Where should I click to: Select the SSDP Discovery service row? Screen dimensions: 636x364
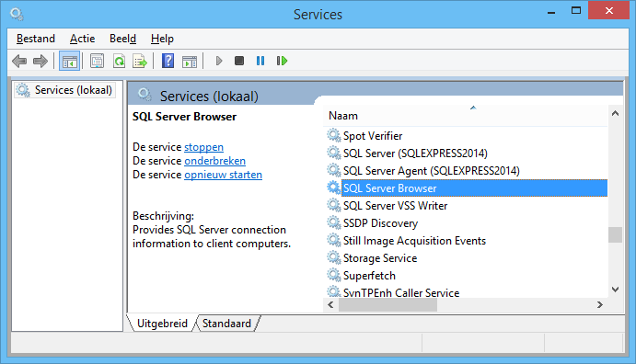[466, 222]
